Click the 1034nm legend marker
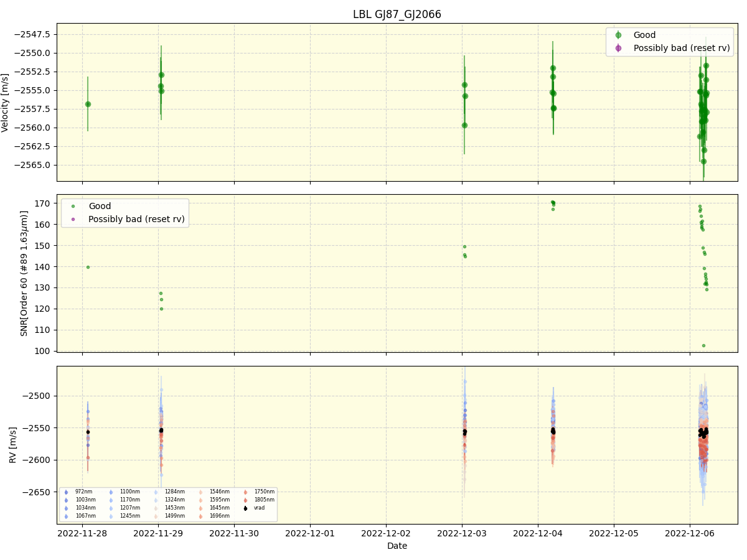This screenshot has width=747, height=560. click(x=66, y=508)
